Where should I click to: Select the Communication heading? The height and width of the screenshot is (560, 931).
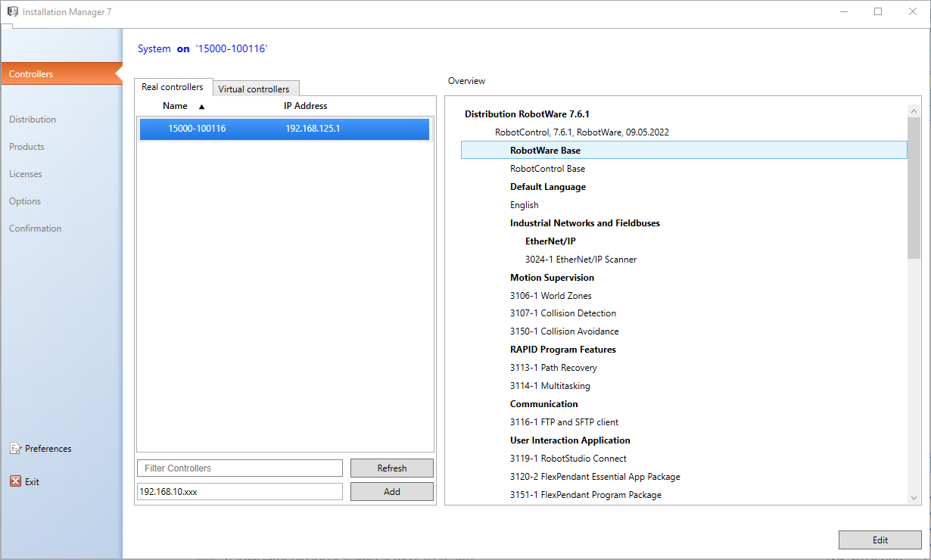tap(544, 404)
